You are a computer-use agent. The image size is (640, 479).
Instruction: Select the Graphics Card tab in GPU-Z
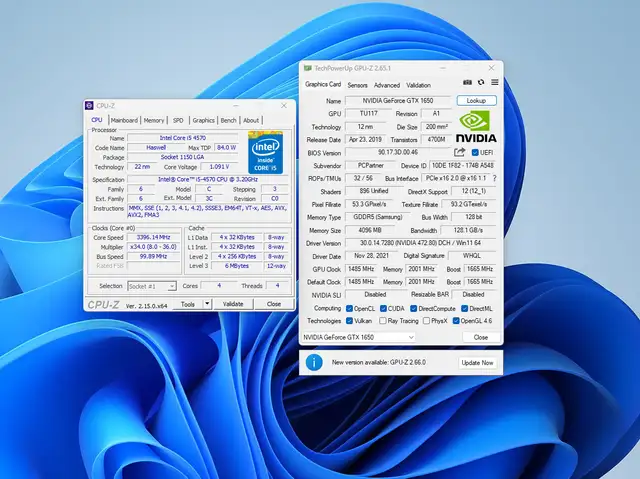tap(323, 84)
